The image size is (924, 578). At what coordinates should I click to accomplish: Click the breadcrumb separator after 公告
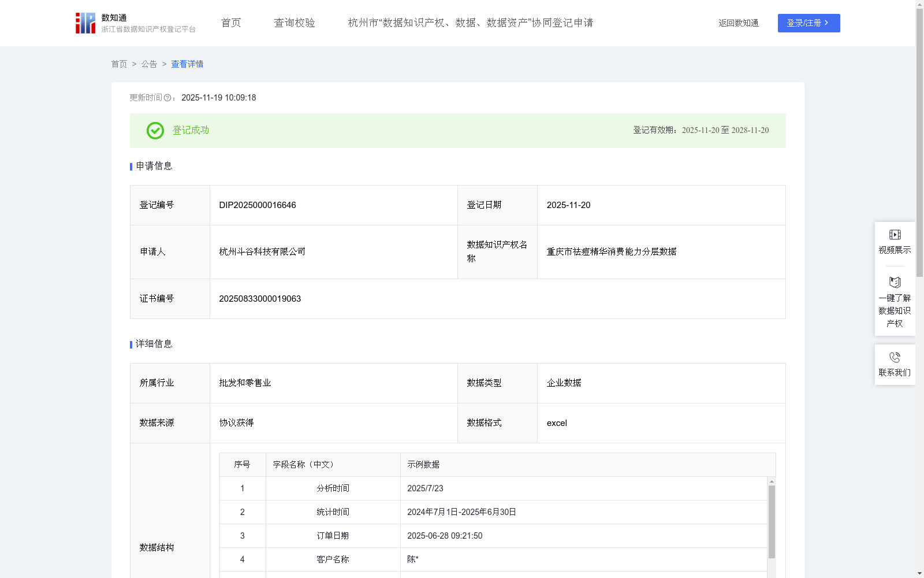tap(163, 64)
